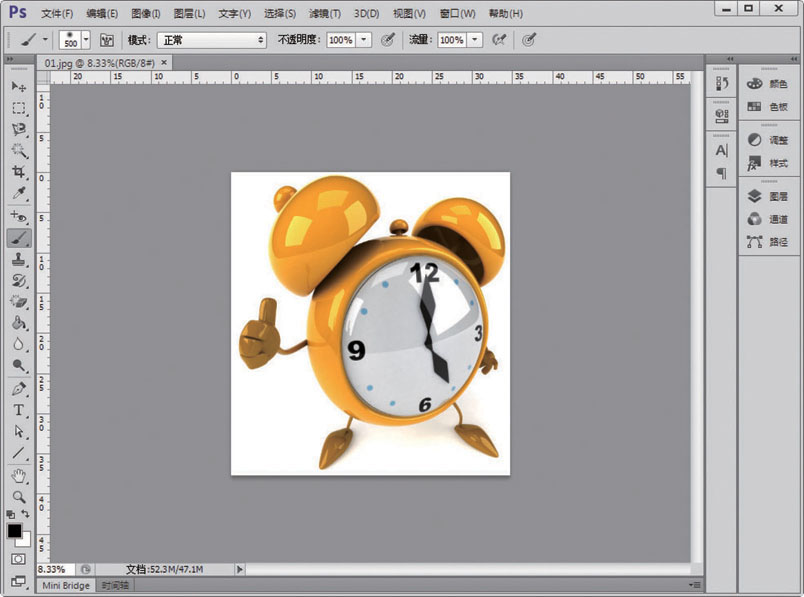Open the History panel icon
This screenshot has width=804, height=597.
(722, 85)
